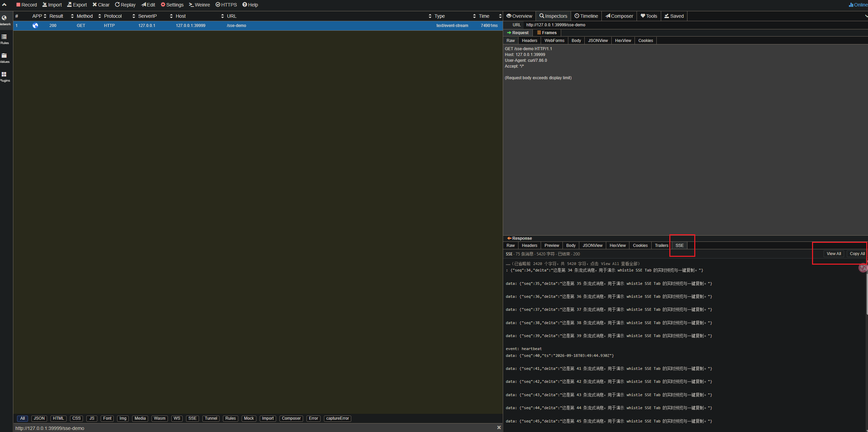The height and width of the screenshot is (432, 868).
Task: Switch to the Frames sub-tab
Action: click(547, 33)
